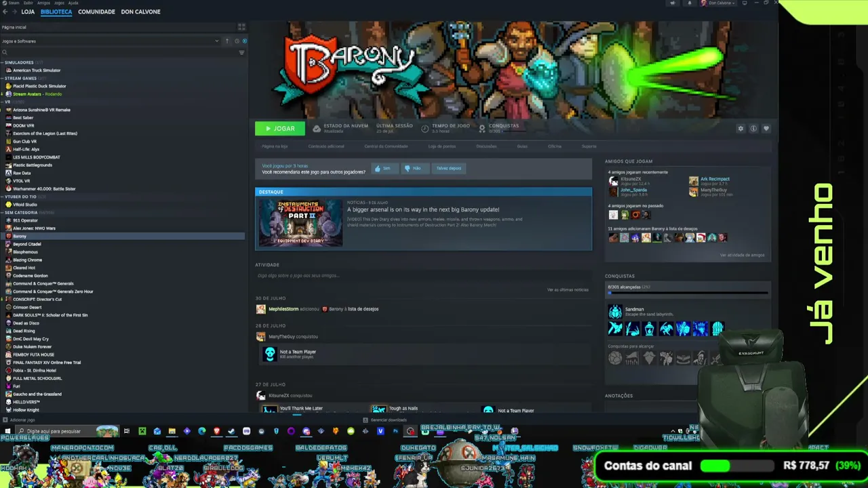Toggle ready-to-play filter icon
Viewport: 868px width, 488px height.
tap(244, 41)
